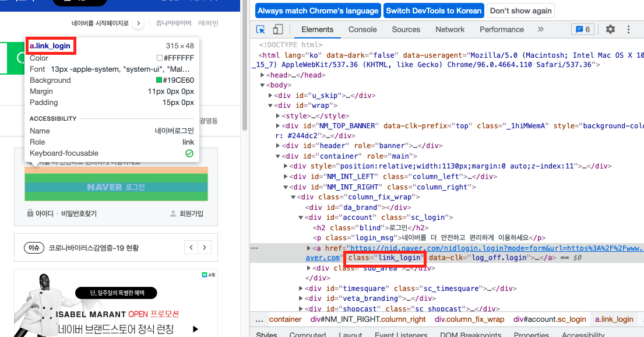Image resolution: width=644 pixels, height=337 pixels.
Task: Click the Isabel Marant ad image
Action: [116, 303]
